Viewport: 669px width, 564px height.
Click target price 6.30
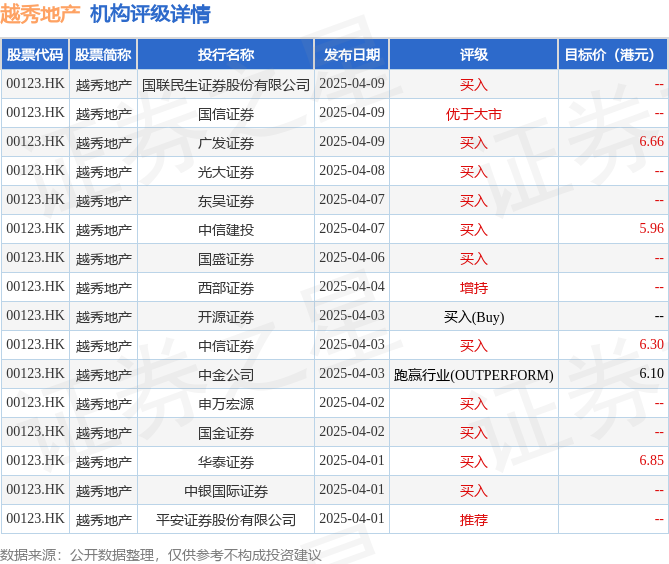click(651, 344)
